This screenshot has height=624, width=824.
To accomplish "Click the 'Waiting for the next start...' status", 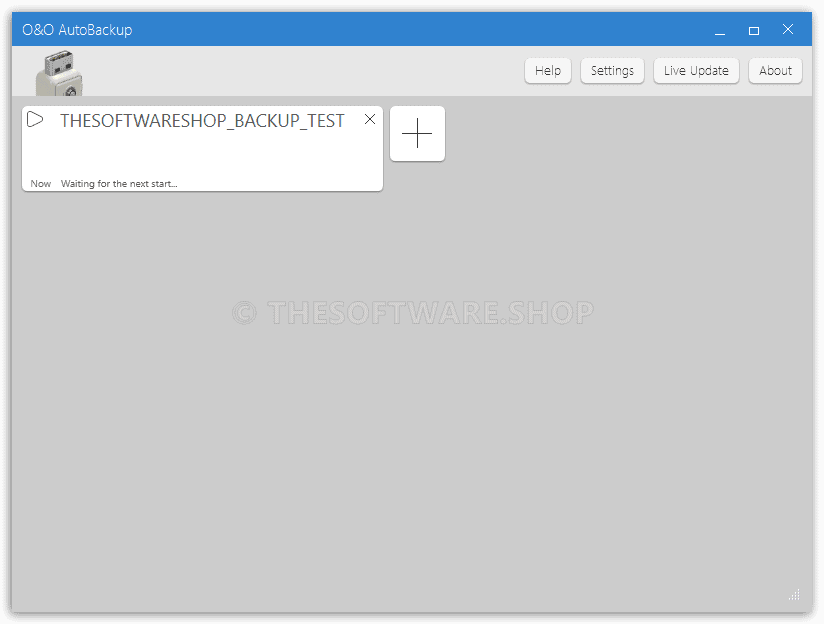I will [119, 183].
